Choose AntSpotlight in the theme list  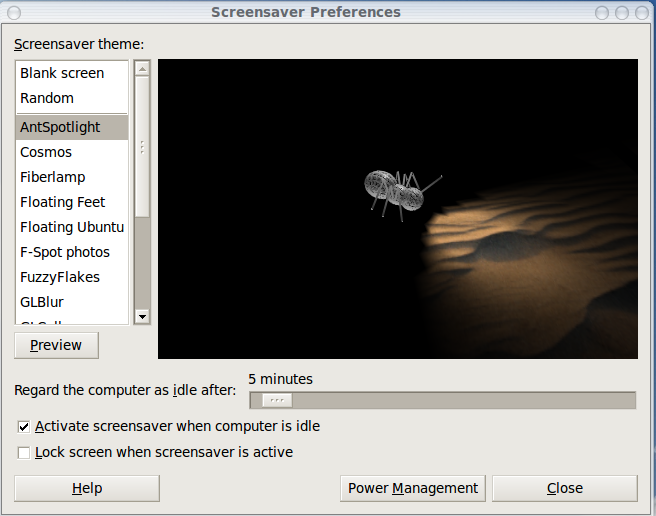72,127
